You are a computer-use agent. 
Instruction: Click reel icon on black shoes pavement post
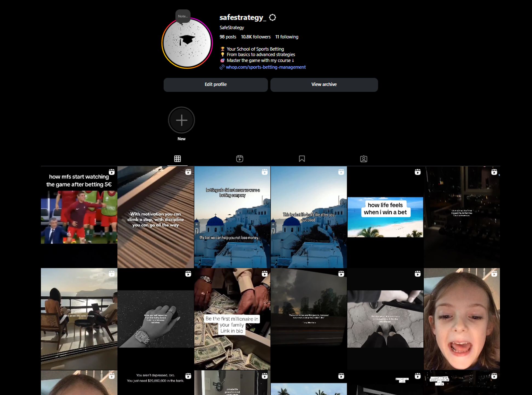pos(417,274)
